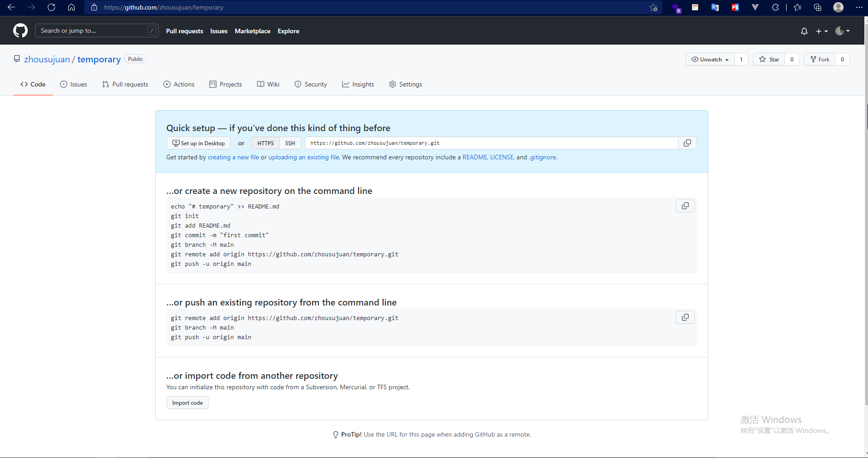Click the Public badge label
Screen dimensions: 868x458
[135, 59]
